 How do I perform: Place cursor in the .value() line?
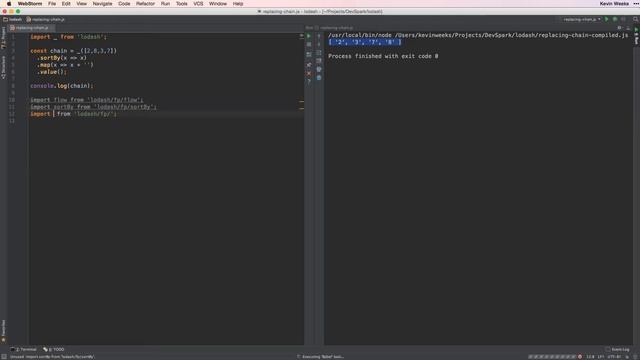click(x=51, y=72)
